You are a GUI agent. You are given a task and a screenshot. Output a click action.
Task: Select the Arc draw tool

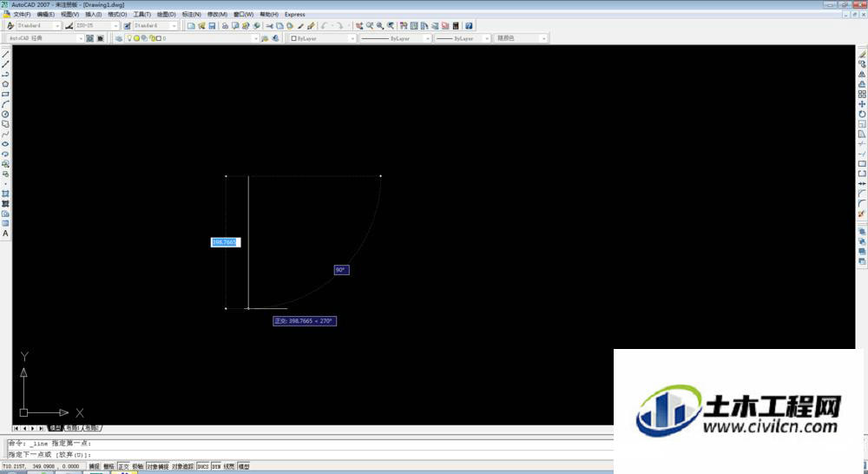[x=5, y=104]
